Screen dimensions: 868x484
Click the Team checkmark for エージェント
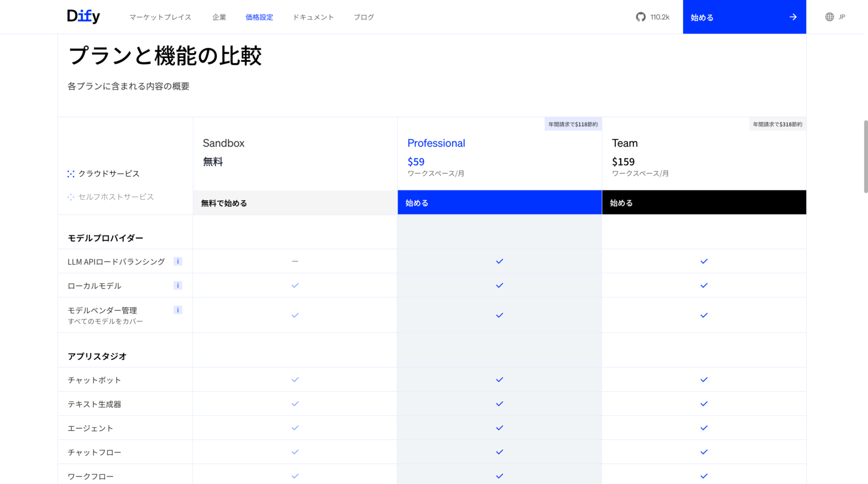(704, 428)
